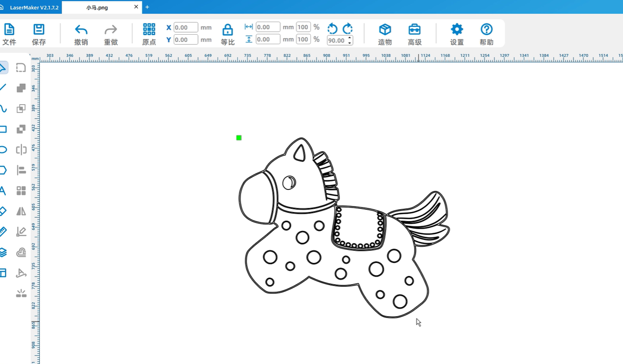The width and height of the screenshot is (623, 364).
Task: Open the 造物 cube tool
Action: [385, 34]
